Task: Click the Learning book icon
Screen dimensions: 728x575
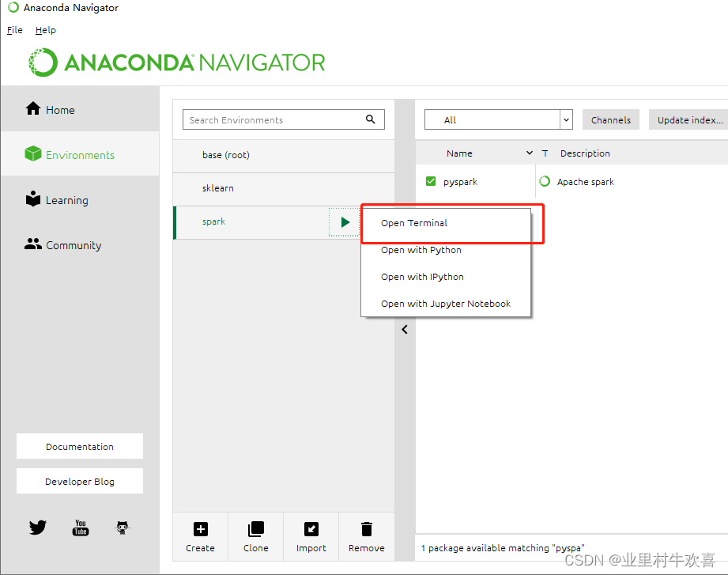Action: pyautogui.click(x=33, y=199)
